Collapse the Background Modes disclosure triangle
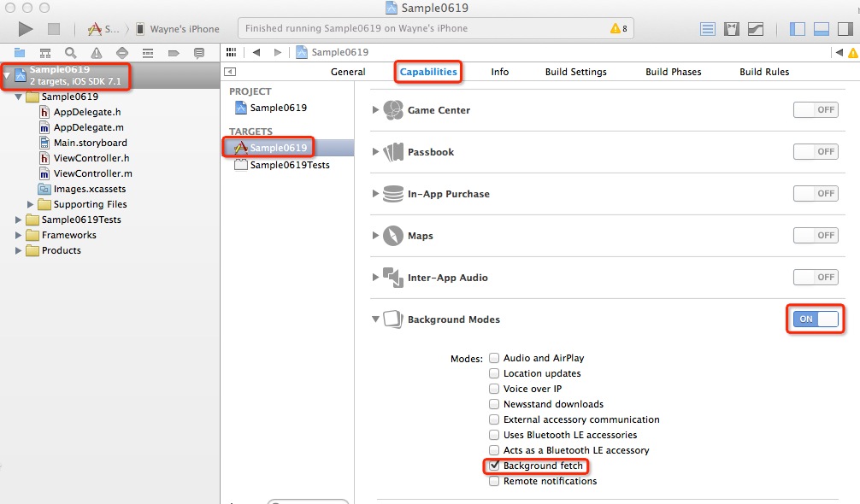 [376, 319]
